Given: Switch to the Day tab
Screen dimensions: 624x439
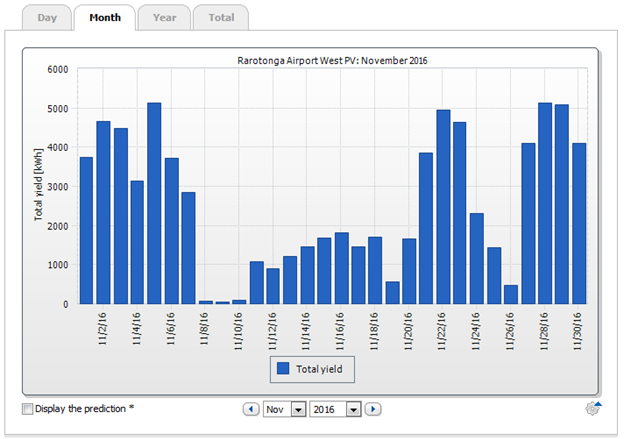Looking at the screenshot, I should point(47,18).
